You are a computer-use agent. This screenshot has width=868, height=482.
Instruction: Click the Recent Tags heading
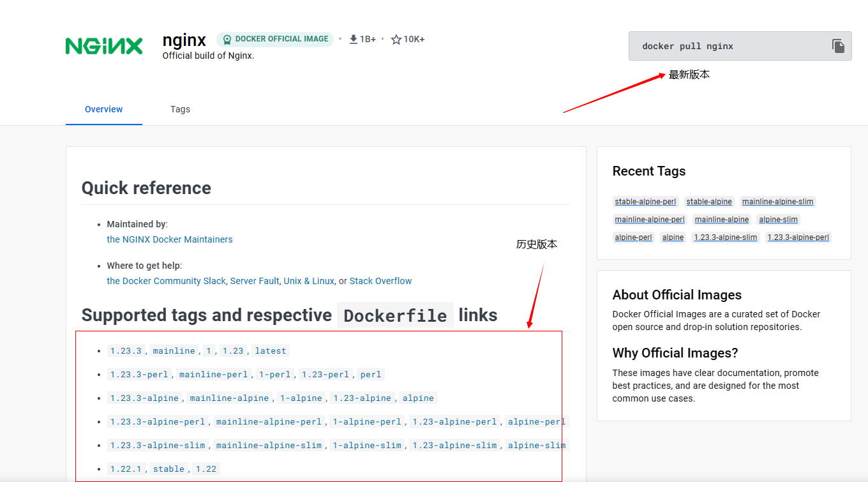(x=649, y=171)
